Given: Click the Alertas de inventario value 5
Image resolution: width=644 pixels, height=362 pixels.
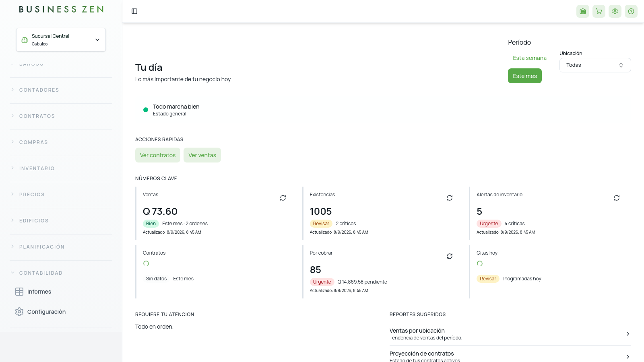Looking at the screenshot, I should 479,212.
